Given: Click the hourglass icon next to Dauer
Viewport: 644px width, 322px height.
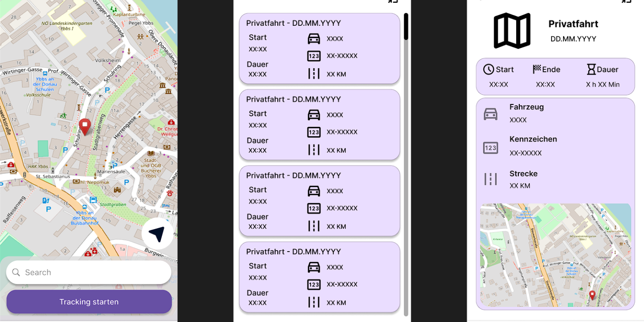Looking at the screenshot, I should click(x=591, y=69).
